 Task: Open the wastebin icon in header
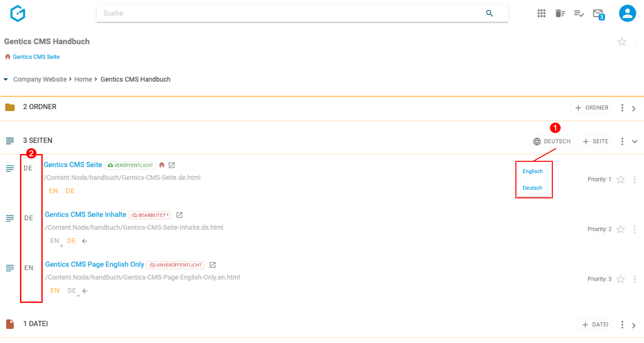point(560,13)
